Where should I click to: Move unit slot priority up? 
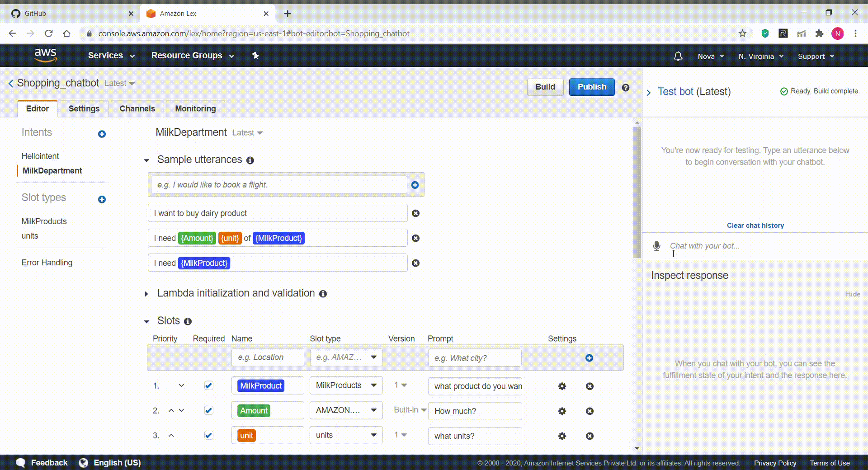pos(171,435)
